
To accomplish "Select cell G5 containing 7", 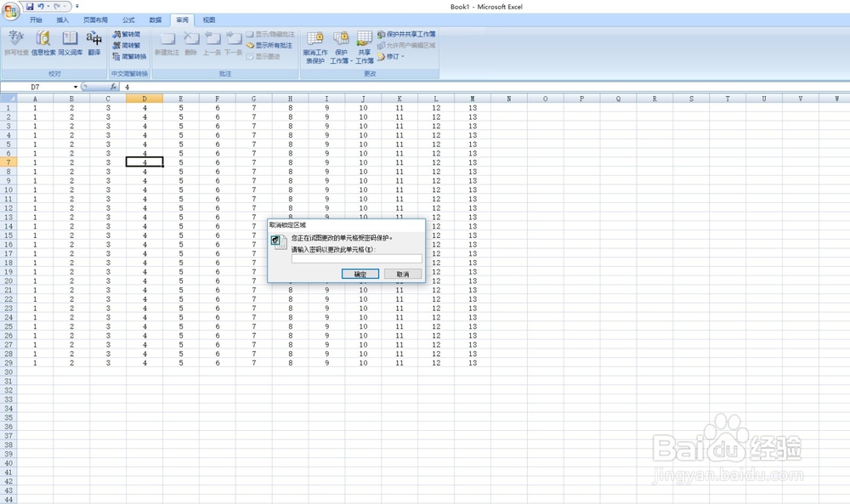I will coord(253,144).
